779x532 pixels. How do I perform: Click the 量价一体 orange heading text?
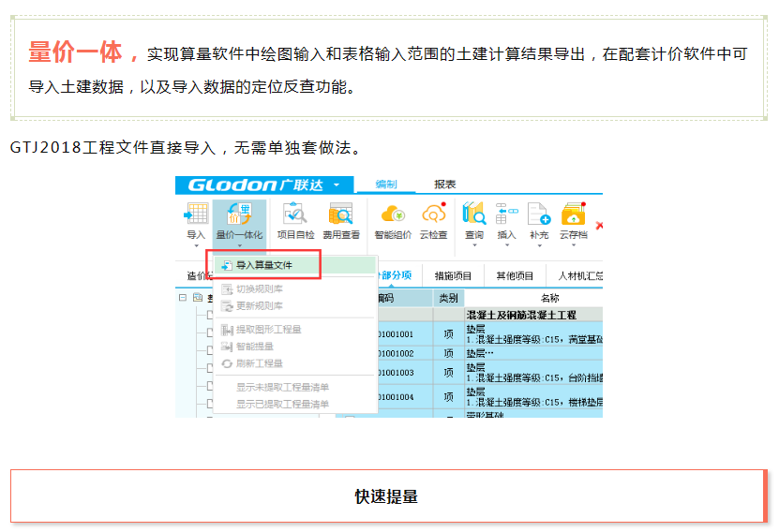75,52
